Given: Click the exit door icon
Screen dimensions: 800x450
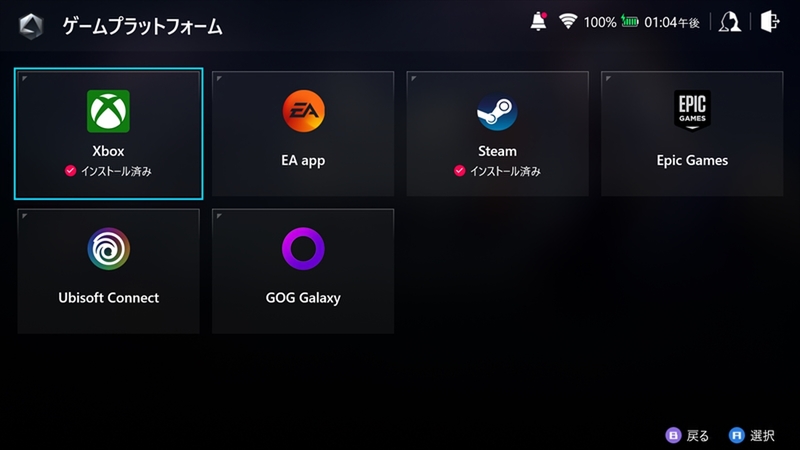Looking at the screenshot, I should (770, 22).
